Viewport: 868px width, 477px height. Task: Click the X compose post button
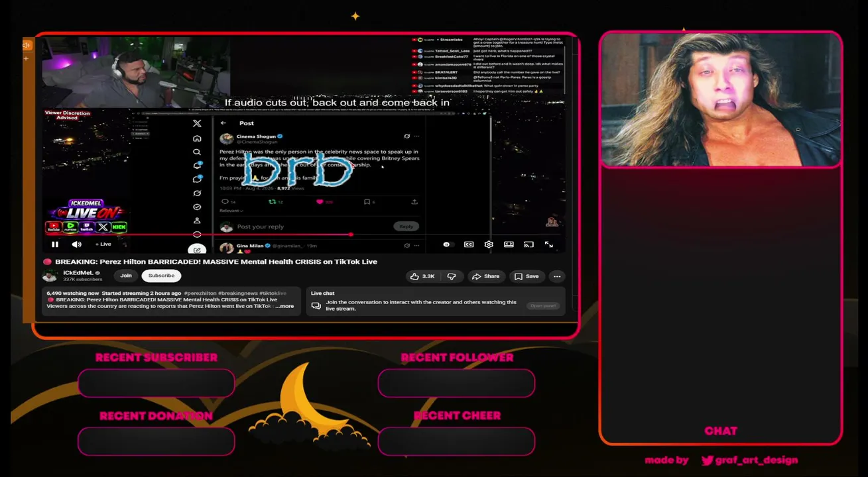197,249
